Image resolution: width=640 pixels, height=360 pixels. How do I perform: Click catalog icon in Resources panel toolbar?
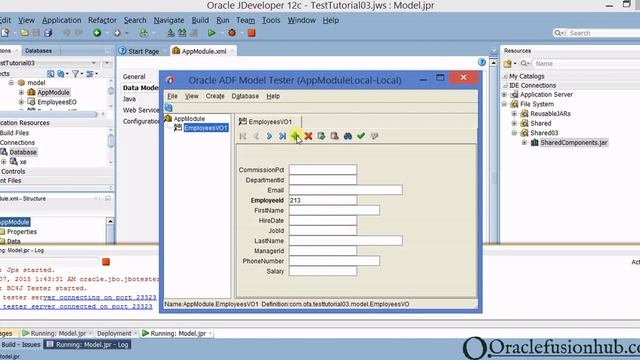click(507, 64)
